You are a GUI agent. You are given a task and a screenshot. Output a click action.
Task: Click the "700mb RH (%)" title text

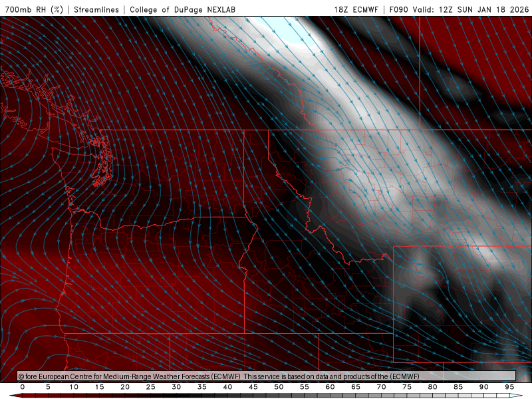tap(35, 9)
